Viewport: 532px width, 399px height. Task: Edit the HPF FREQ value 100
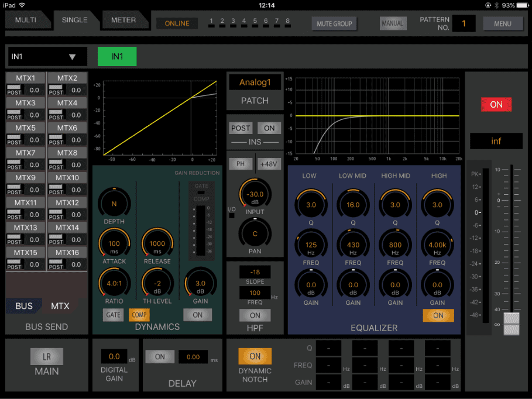pyautogui.click(x=255, y=293)
